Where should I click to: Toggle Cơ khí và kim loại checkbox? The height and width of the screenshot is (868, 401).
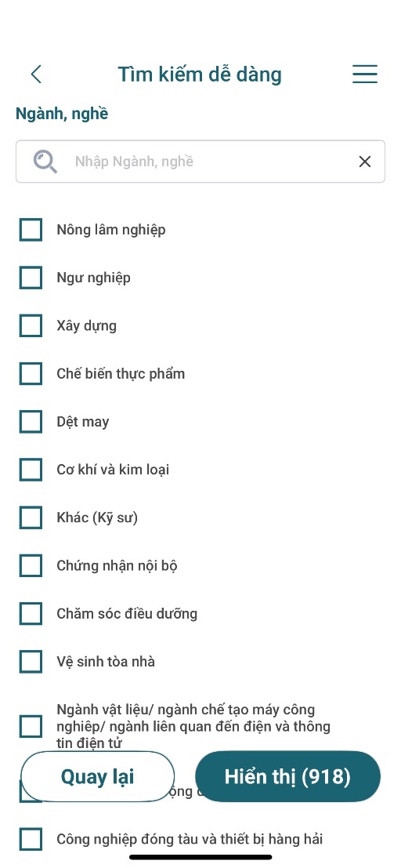pos(31,470)
